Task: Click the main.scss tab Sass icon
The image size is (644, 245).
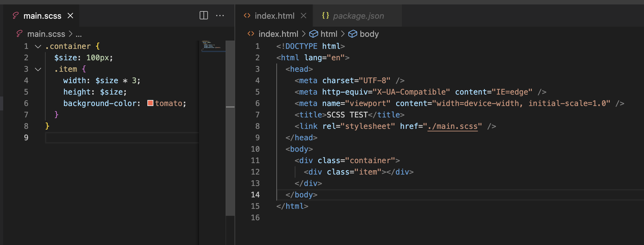Action: tap(16, 16)
